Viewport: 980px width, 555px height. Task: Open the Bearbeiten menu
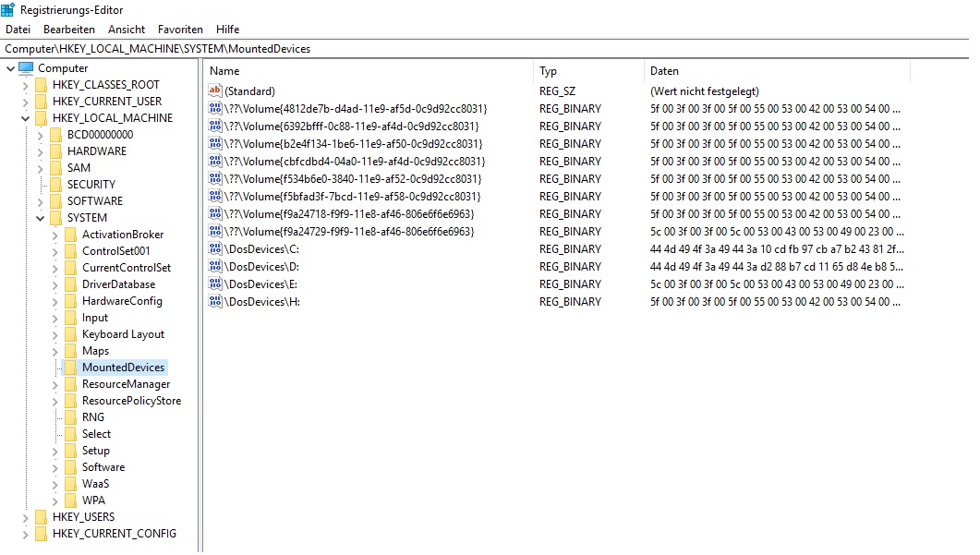pos(68,30)
